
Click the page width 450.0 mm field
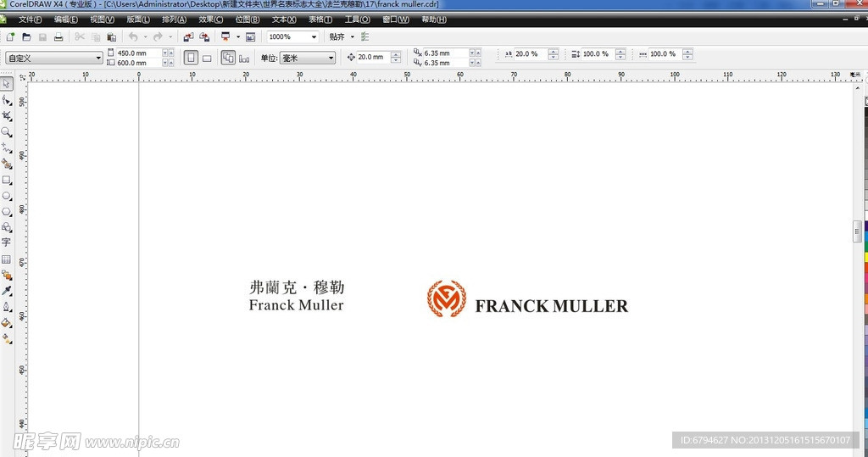pos(138,53)
